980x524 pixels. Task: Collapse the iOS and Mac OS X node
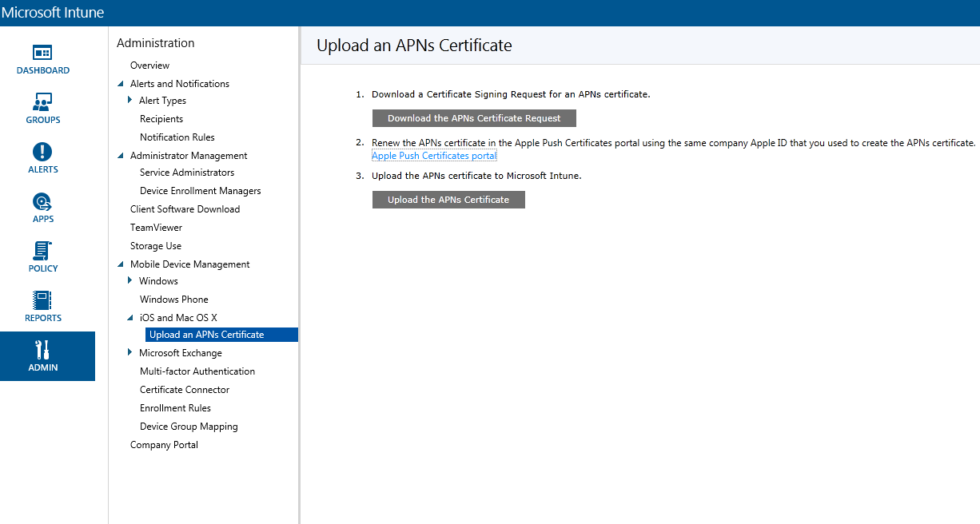131,318
